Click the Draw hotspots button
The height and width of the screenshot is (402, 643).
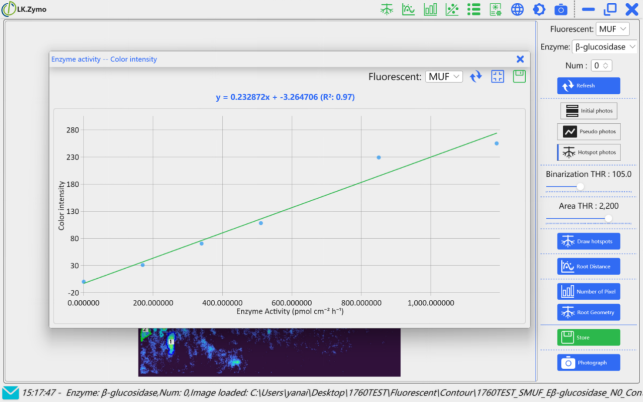[588, 241]
